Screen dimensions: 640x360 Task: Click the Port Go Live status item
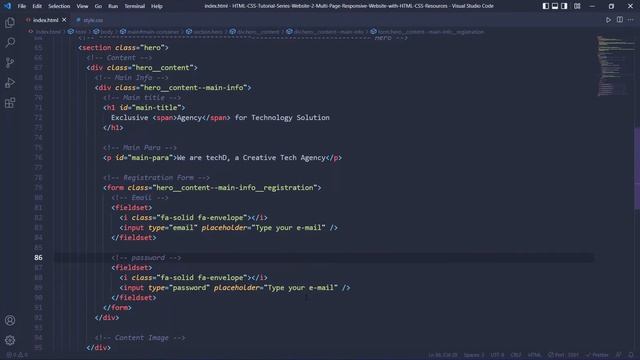pos(563,355)
